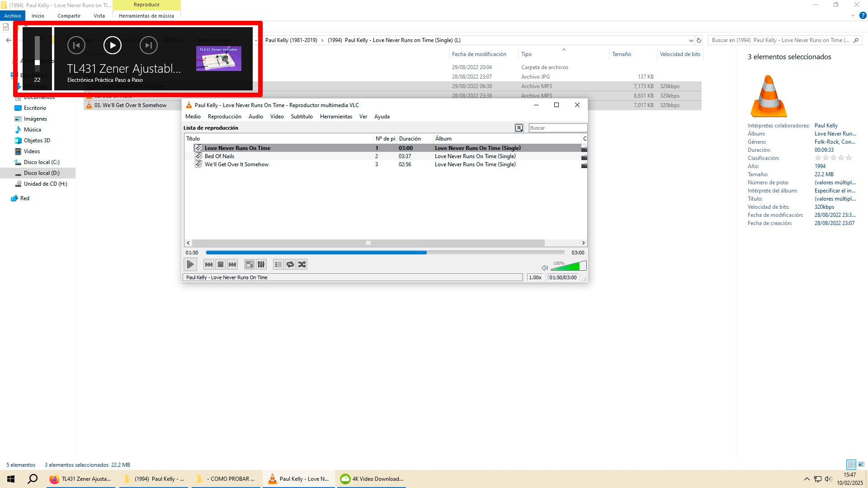This screenshot has height=488, width=868.
Task: Click elapsed time 01:50/03:00 in status bar
Action: (563, 277)
